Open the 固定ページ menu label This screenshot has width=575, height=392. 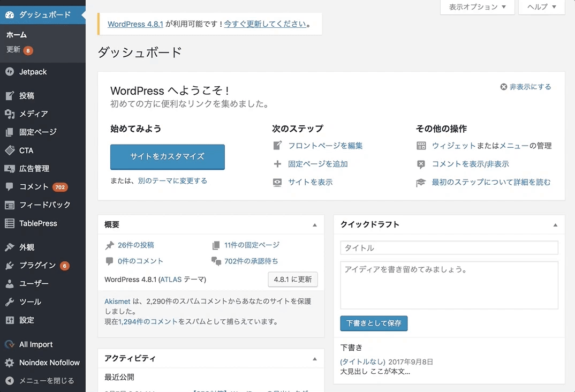click(x=38, y=132)
